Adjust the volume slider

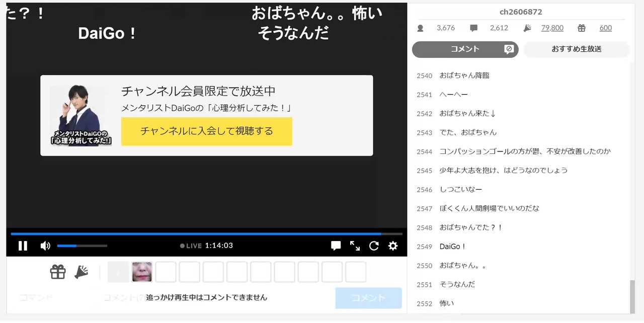pos(82,246)
